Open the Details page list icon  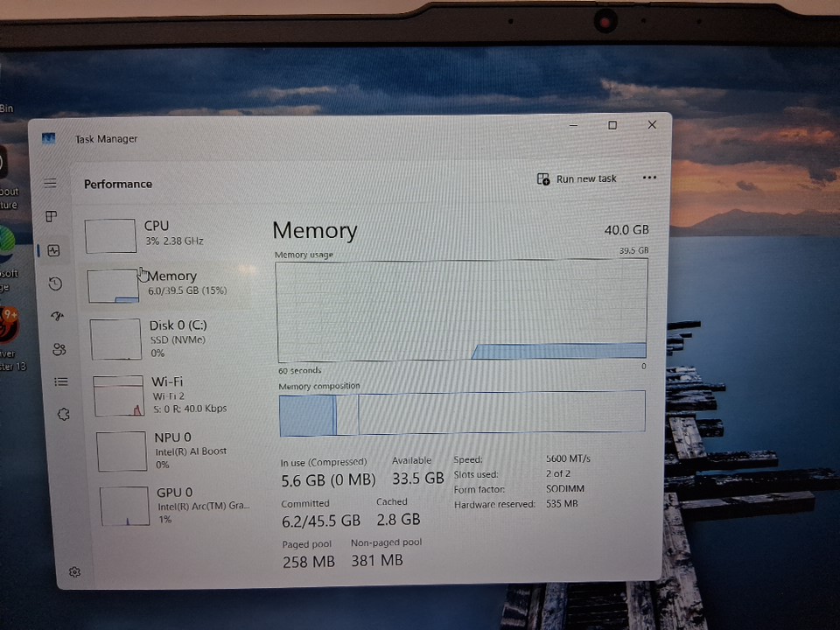click(61, 381)
